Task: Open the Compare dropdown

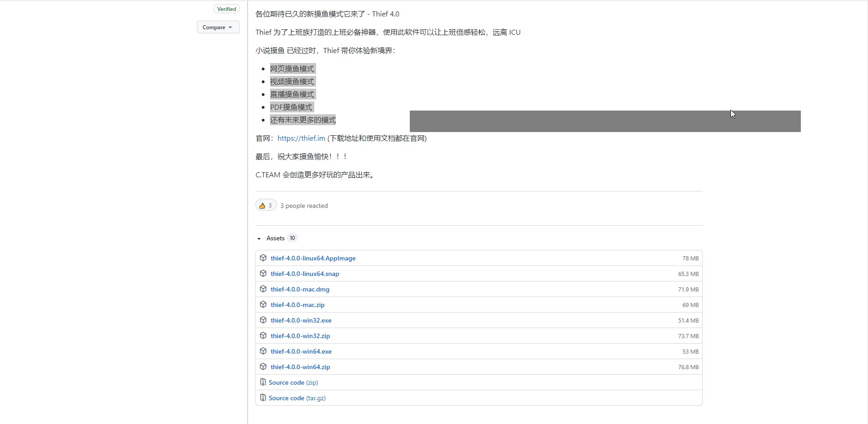Action: click(218, 27)
